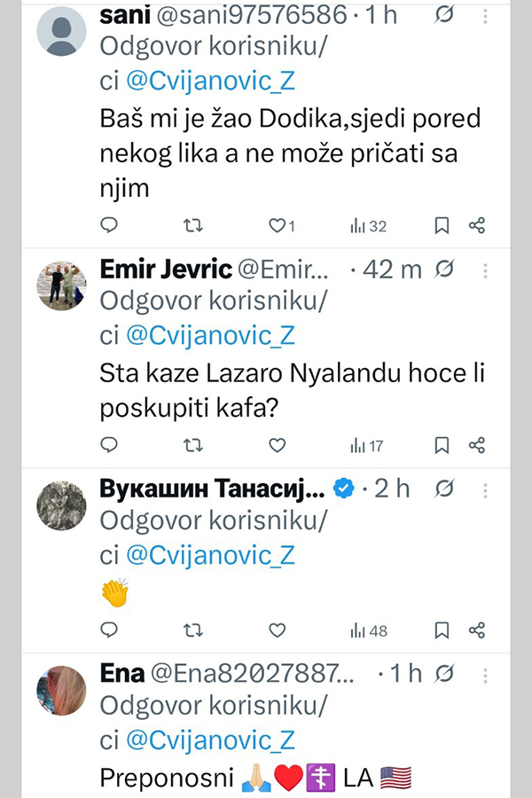Viewport: 532px width, 798px height.
Task: Like sani's tweet with 1 like
Action: click(277, 225)
